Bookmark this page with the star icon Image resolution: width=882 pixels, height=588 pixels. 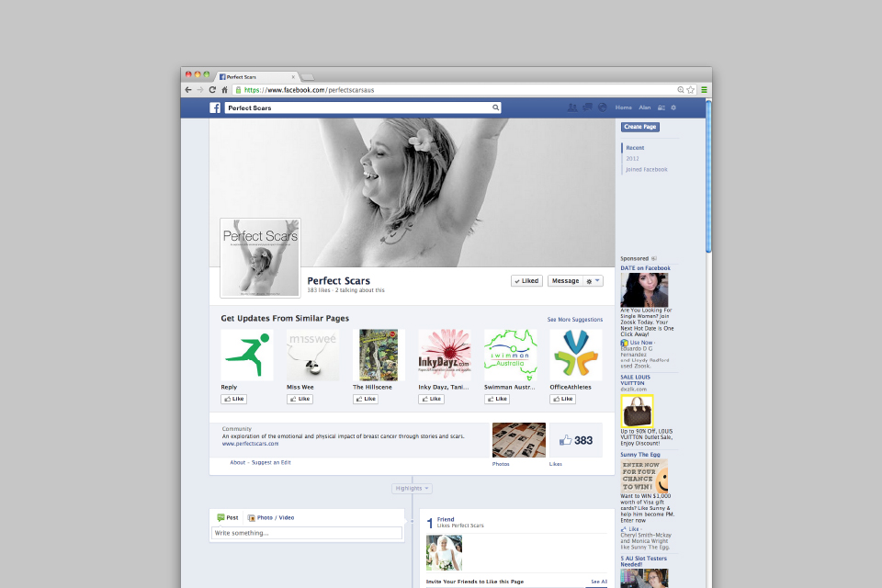coord(691,90)
